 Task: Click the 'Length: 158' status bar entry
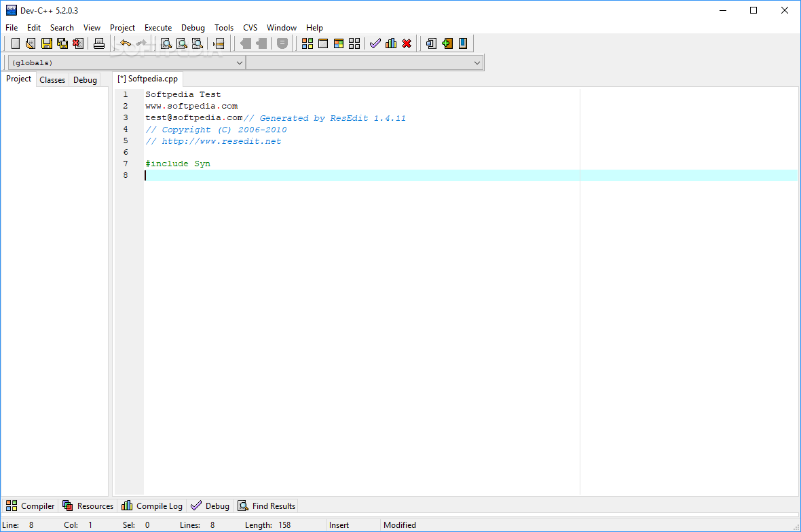267,525
